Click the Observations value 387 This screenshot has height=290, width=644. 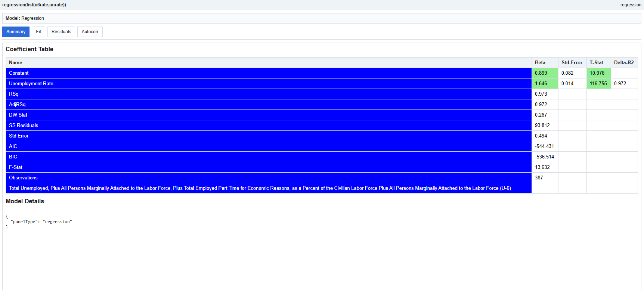pos(545,178)
